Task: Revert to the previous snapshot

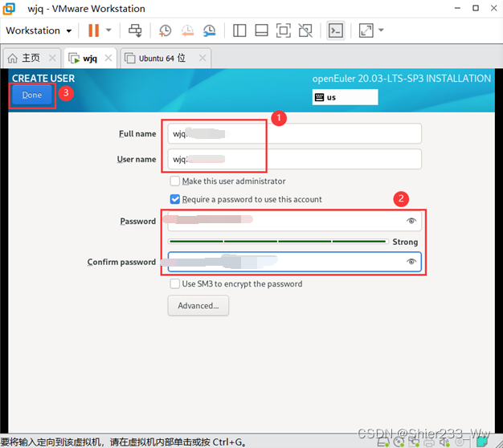Action: click(187, 31)
